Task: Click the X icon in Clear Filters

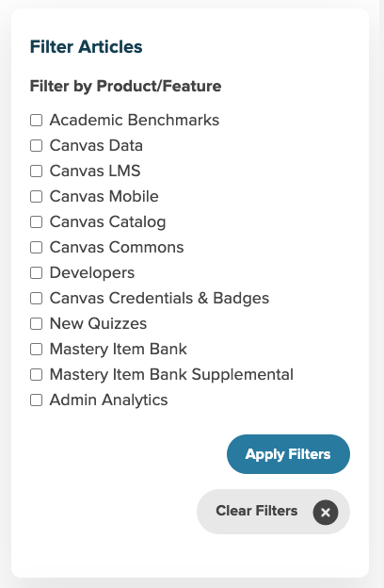Action: [x=326, y=512]
